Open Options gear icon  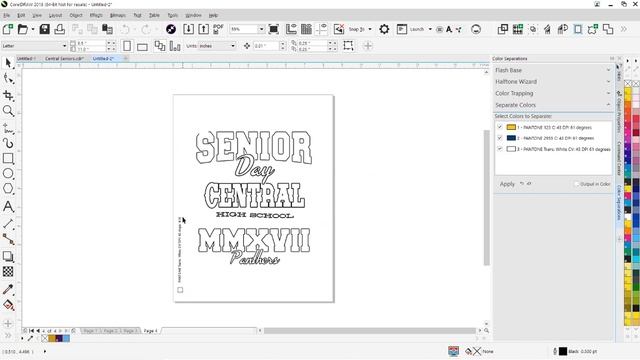[384, 29]
